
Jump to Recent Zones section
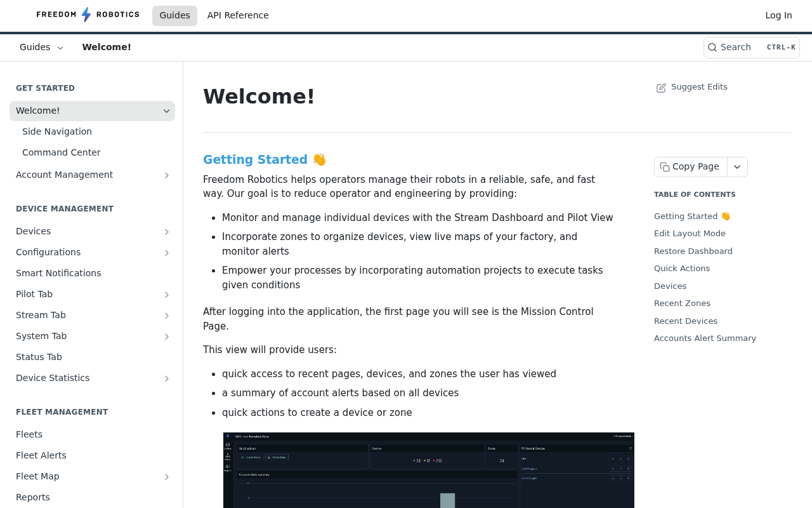[682, 304]
